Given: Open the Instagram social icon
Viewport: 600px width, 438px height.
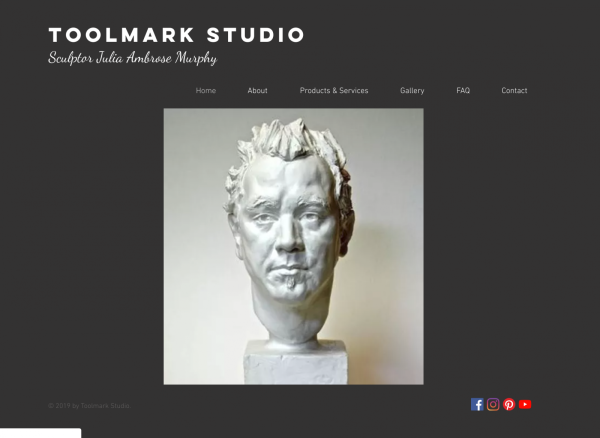Looking at the screenshot, I should [493, 404].
